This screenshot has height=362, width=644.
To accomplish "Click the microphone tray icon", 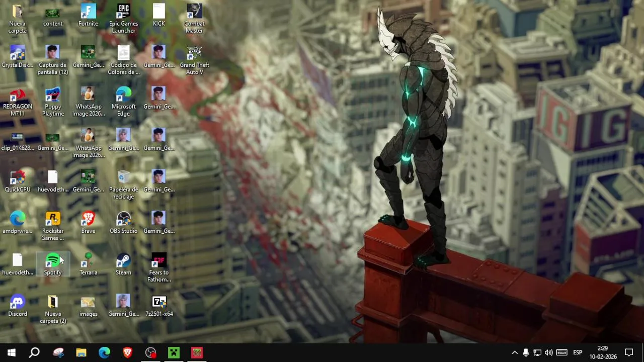I will (526, 352).
